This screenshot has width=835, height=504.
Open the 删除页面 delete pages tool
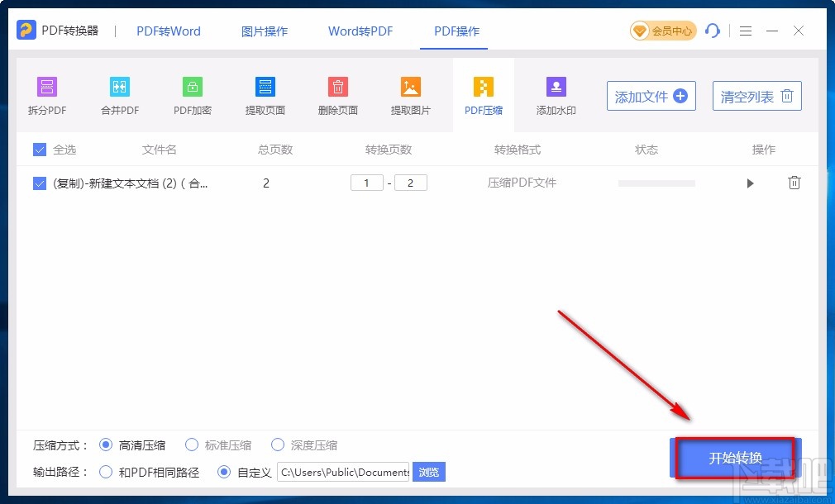[x=337, y=97]
